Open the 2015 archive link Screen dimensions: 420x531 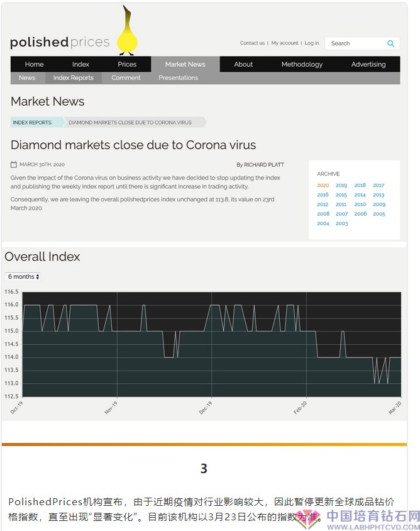[x=341, y=195]
